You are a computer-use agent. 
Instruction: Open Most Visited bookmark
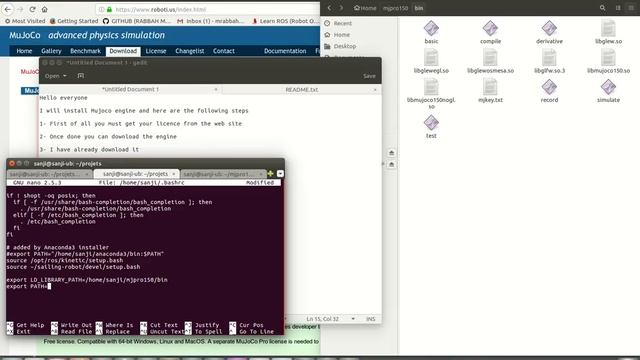point(24,21)
